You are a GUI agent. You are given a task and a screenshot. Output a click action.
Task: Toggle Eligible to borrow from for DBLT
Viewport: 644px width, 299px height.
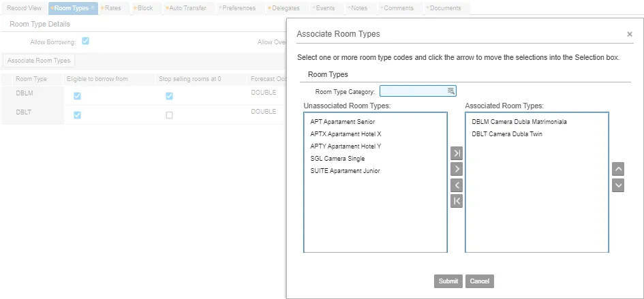[77, 115]
